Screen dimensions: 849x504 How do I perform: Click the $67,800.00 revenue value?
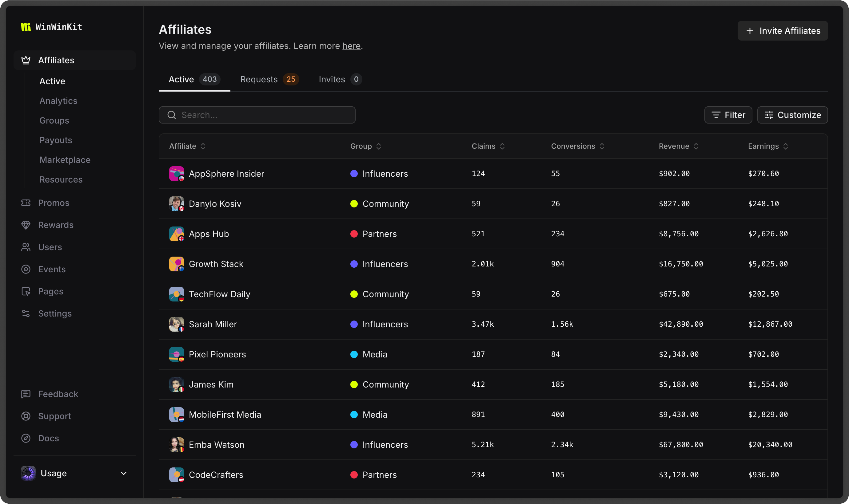coord(681,445)
